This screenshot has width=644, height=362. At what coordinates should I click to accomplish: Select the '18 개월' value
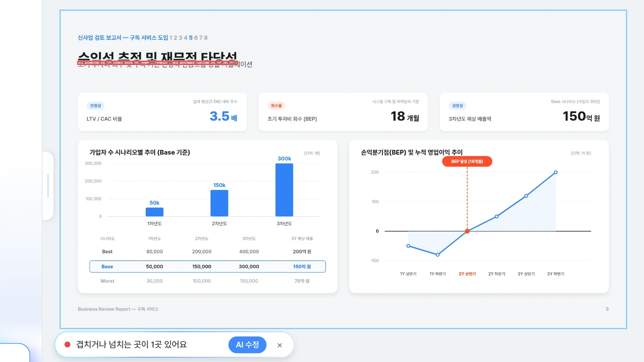[x=405, y=116]
